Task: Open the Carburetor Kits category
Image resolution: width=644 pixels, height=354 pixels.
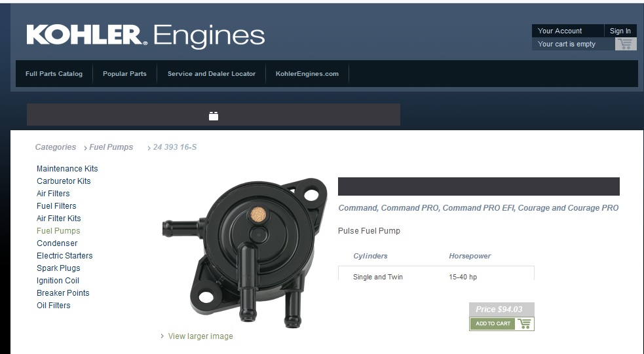Action: click(64, 181)
